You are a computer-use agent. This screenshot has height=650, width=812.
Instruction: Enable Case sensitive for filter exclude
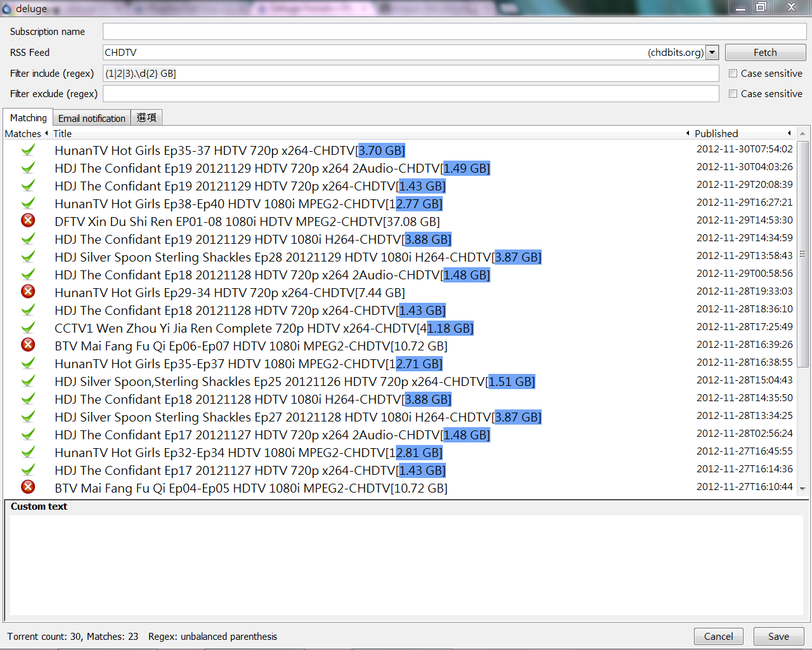[x=733, y=94]
